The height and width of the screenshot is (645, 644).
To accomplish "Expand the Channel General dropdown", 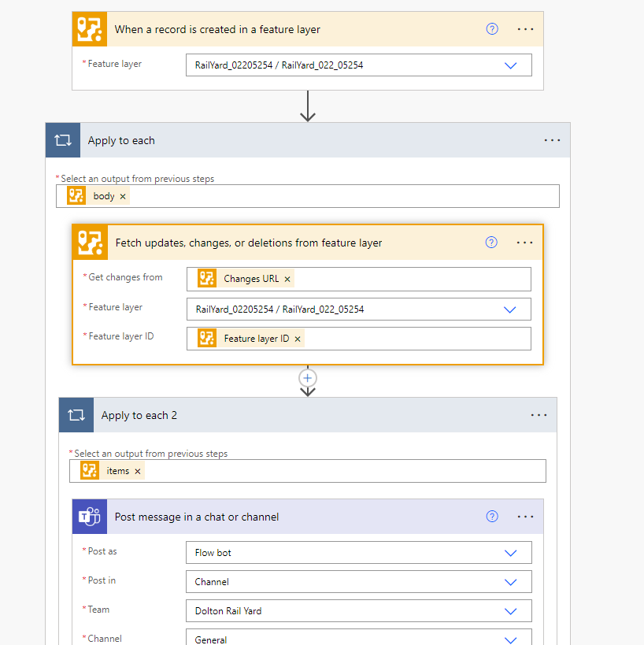I will click(x=510, y=639).
